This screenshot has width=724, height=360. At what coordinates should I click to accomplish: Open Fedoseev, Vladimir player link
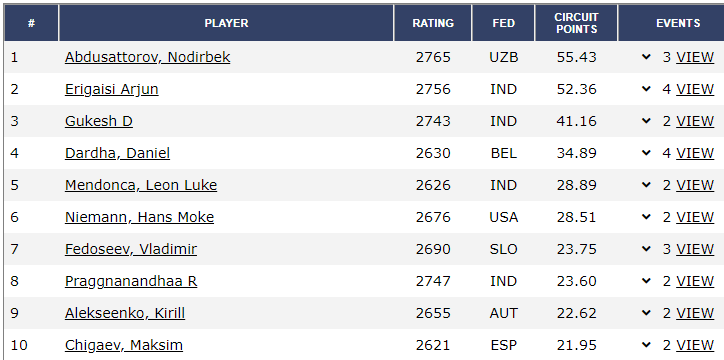[131, 249]
